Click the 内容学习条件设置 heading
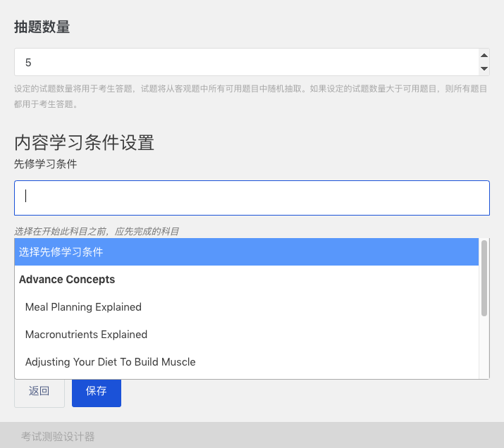This screenshot has width=504, height=448. (84, 142)
